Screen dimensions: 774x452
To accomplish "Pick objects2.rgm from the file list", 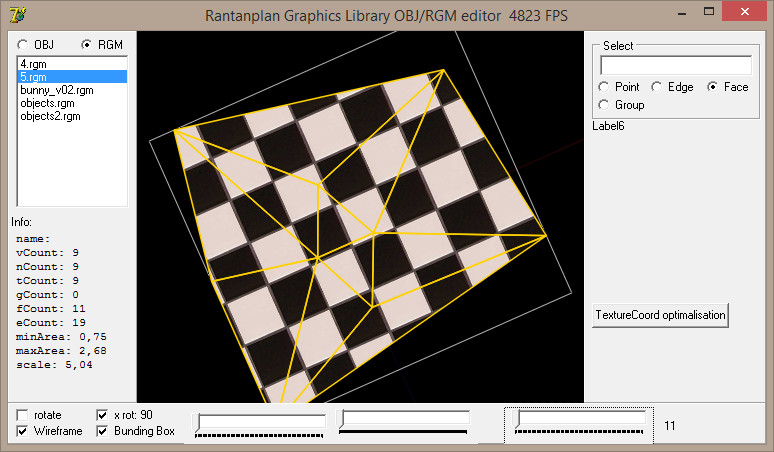I will coord(49,116).
